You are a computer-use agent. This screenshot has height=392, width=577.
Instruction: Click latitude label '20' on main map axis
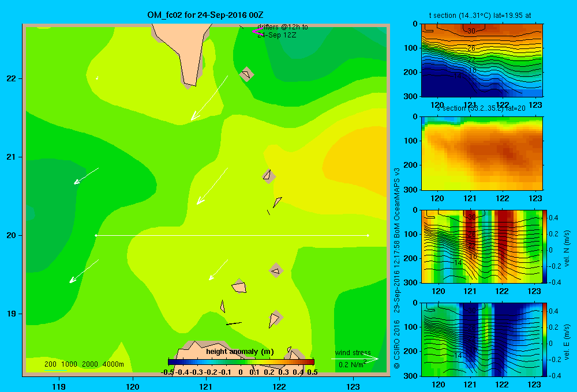(x=12, y=235)
